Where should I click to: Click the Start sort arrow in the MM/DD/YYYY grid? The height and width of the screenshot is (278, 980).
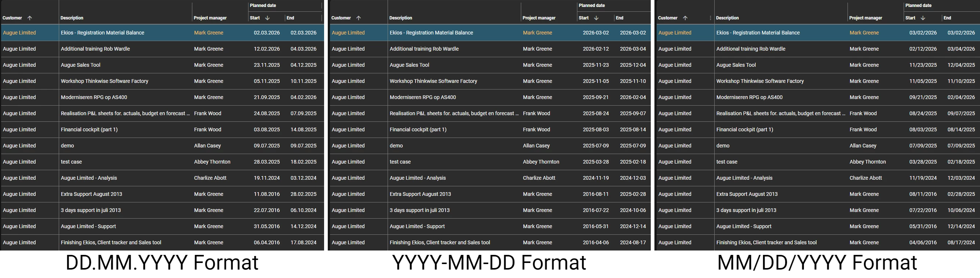(923, 18)
